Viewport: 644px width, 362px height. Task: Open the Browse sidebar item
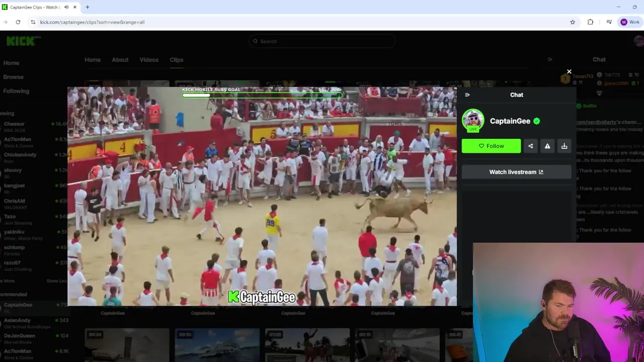13,77
